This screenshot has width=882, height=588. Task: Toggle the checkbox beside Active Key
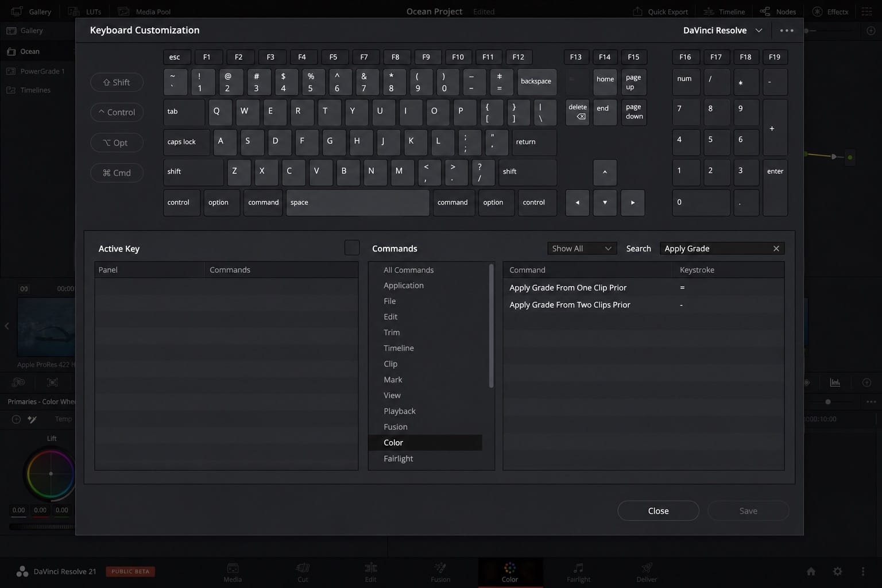(352, 247)
